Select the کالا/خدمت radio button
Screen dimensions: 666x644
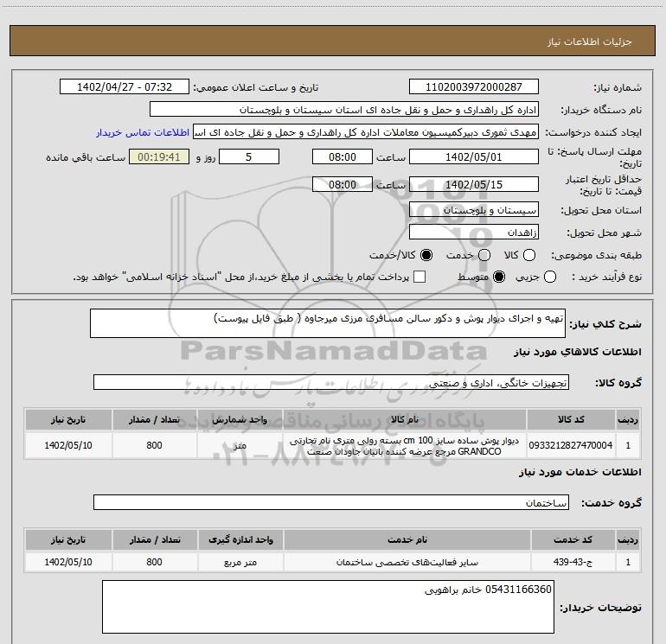click(x=426, y=255)
